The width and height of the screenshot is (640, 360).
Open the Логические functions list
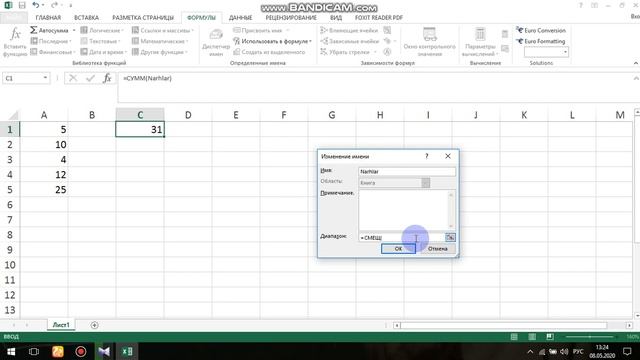102,30
